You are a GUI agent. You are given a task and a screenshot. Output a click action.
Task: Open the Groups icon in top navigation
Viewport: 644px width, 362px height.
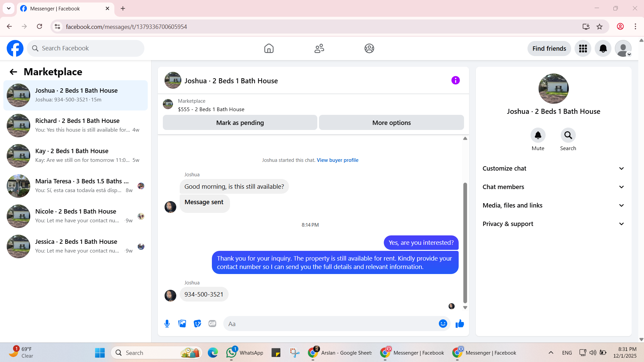click(369, 48)
